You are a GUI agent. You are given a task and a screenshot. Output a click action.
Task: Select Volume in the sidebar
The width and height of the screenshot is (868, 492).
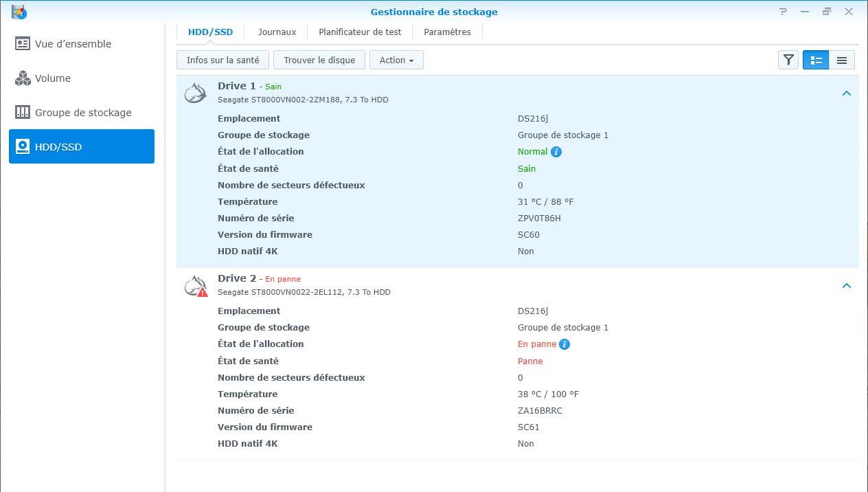[x=53, y=78]
